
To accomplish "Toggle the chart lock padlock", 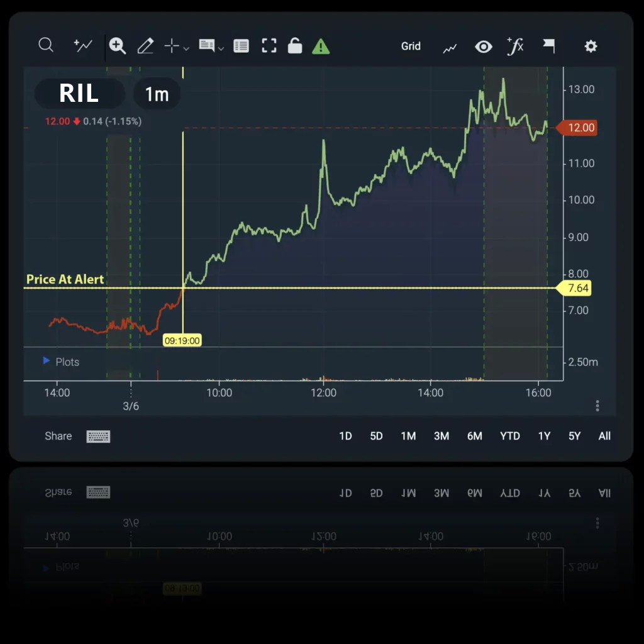I will pos(295,45).
